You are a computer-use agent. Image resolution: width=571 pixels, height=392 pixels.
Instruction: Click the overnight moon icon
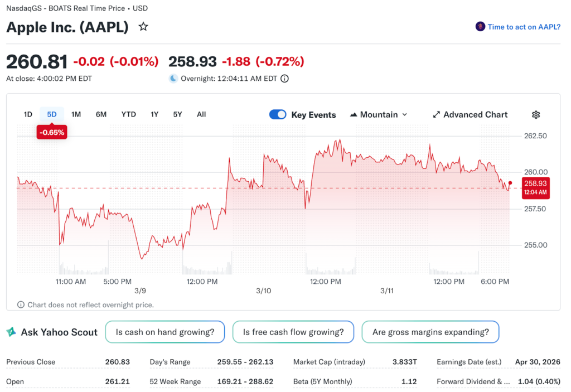tap(173, 79)
